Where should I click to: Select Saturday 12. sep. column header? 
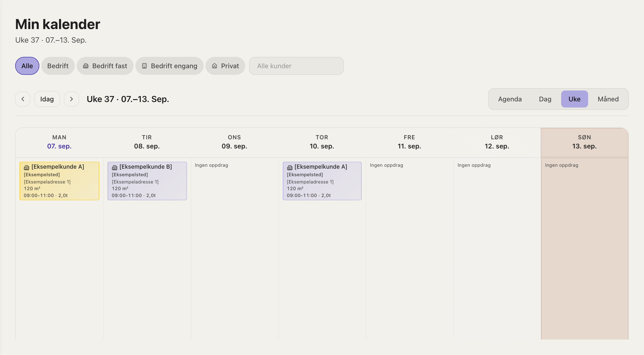tap(497, 142)
